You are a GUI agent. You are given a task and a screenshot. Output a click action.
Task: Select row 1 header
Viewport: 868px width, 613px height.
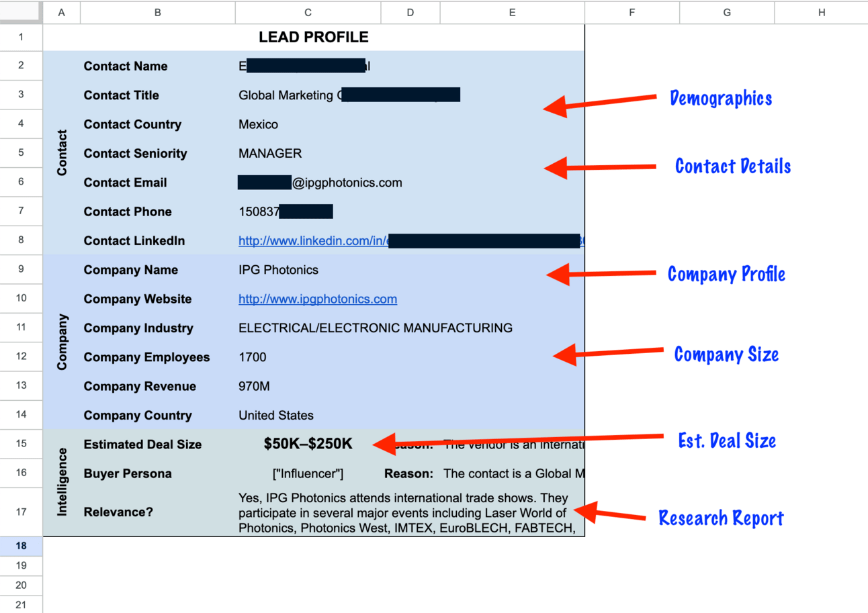coord(21,37)
